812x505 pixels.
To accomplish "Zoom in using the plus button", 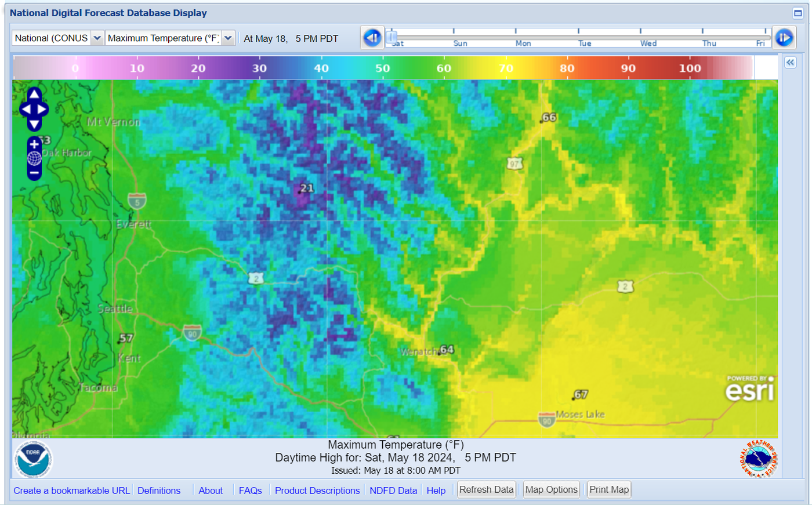I will [34, 144].
